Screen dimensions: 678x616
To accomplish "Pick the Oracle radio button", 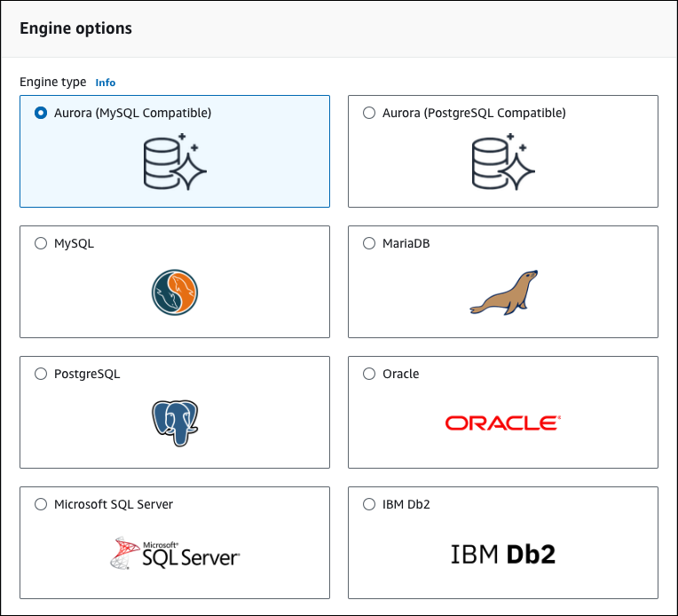I will pos(369,375).
